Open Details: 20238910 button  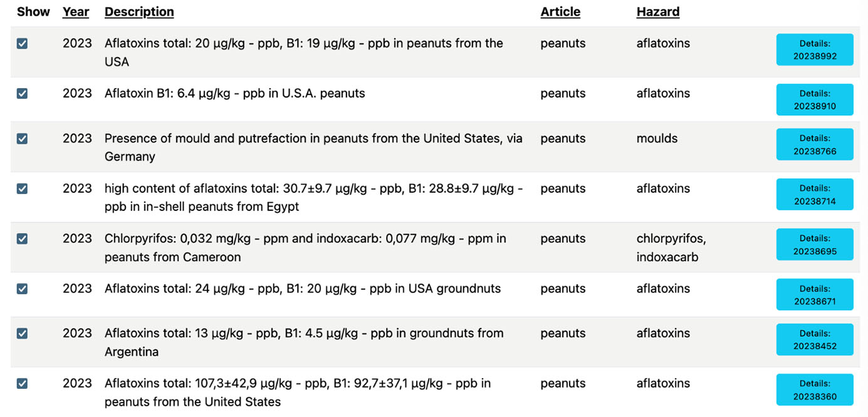pos(815,100)
